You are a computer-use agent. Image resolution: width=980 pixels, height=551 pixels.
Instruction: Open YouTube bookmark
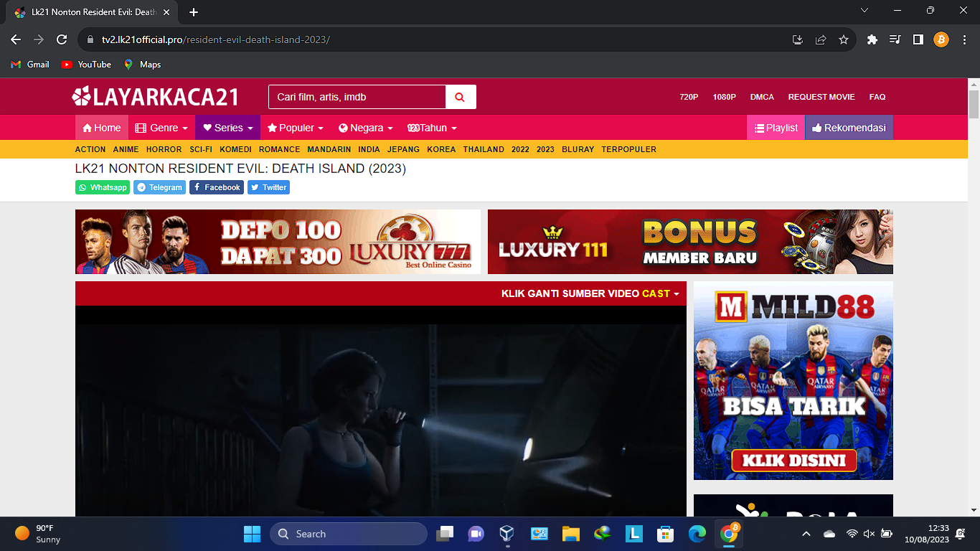point(86,65)
